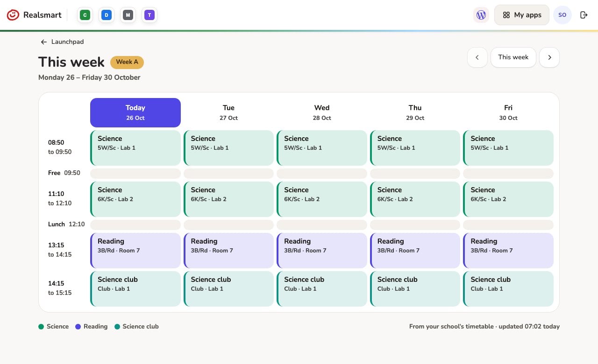This screenshot has width=598, height=364.
Task: Select the Today 26 Oct column
Action: [x=135, y=112]
